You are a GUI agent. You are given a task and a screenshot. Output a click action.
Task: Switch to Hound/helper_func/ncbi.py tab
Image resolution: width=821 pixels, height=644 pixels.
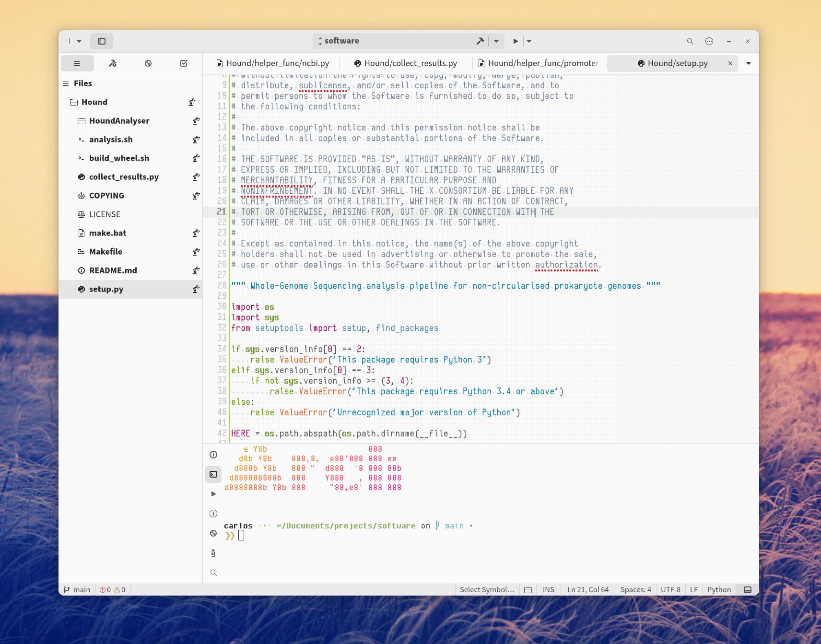(272, 63)
